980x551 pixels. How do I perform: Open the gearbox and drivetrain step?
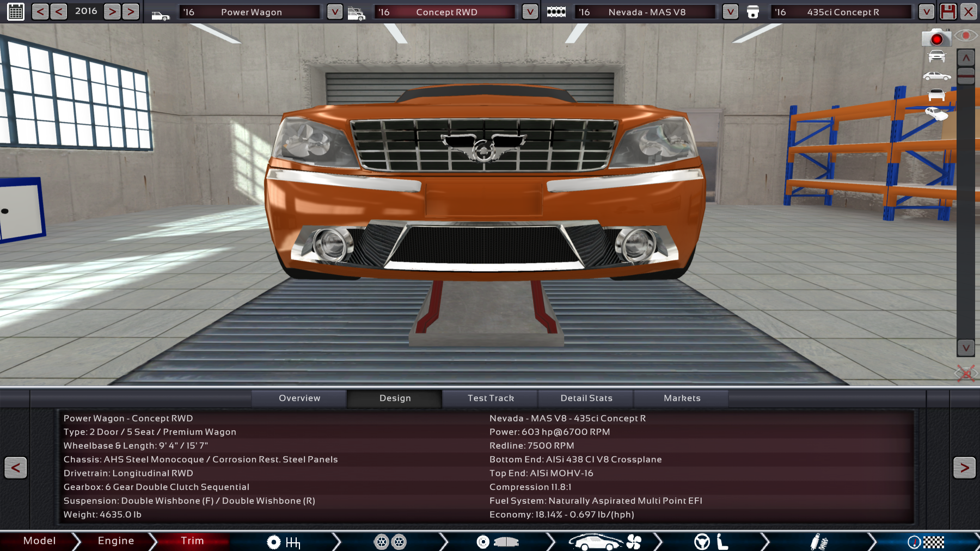tap(284, 542)
